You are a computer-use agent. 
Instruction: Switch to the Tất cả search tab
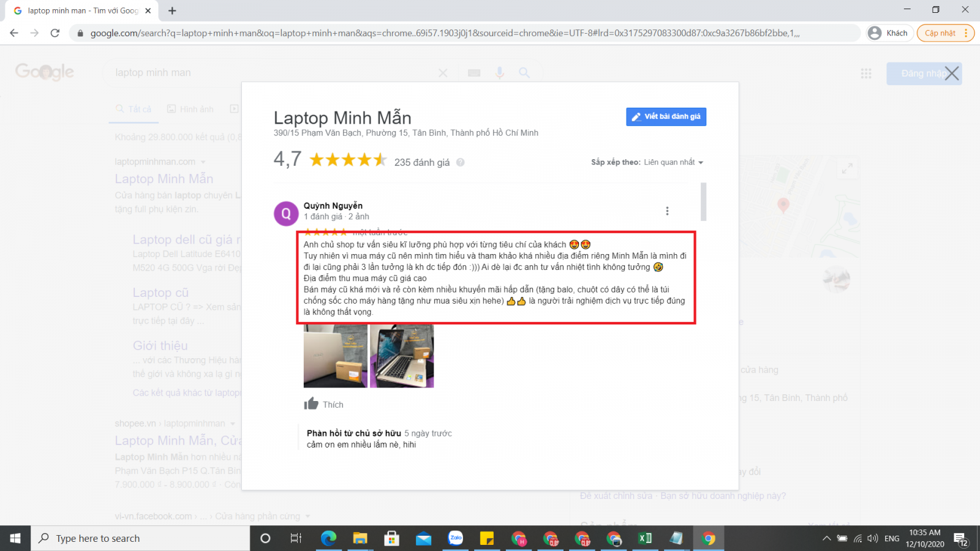[134, 109]
